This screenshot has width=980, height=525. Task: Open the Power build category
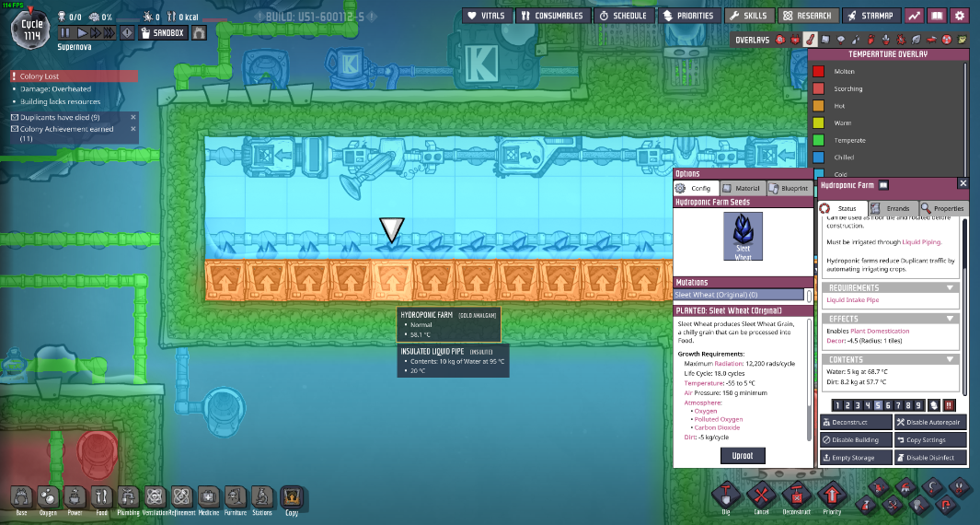tap(75, 497)
